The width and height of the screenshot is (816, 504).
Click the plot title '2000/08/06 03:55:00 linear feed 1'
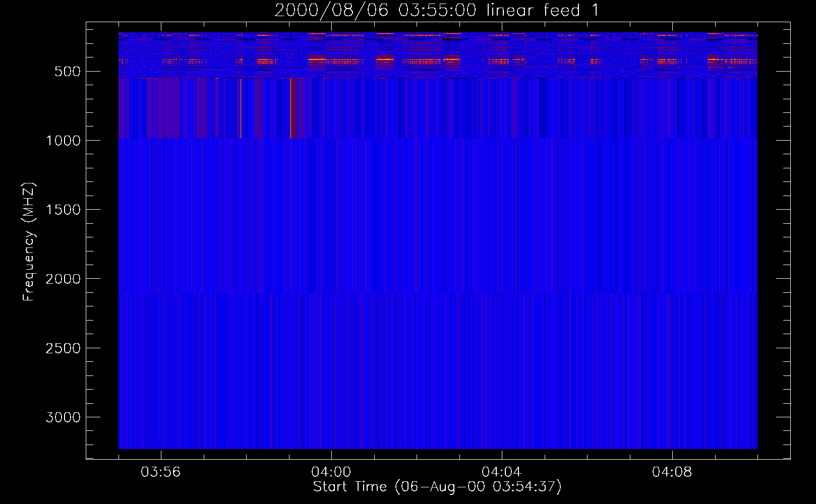click(437, 10)
